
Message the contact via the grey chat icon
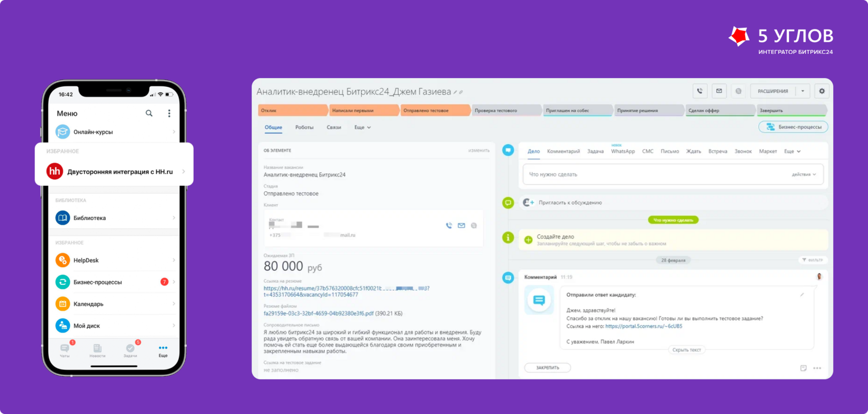click(474, 225)
